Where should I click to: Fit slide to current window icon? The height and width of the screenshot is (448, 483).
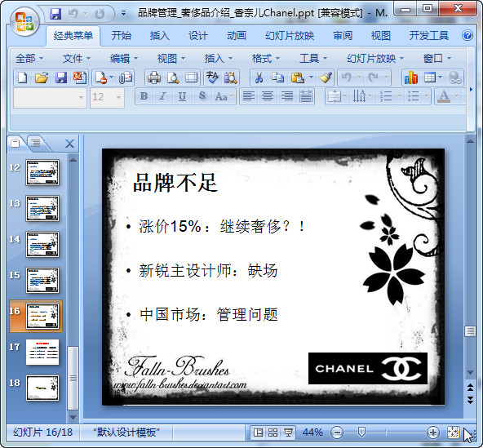453,432
